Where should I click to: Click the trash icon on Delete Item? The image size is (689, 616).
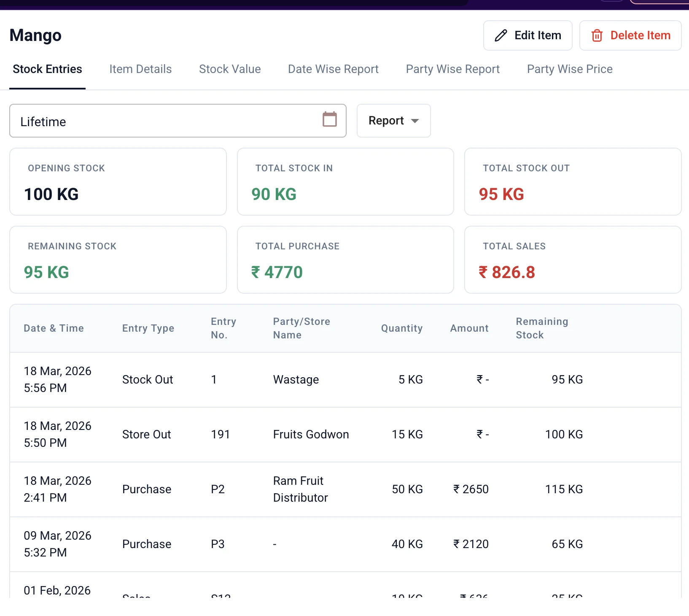[x=597, y=35]
